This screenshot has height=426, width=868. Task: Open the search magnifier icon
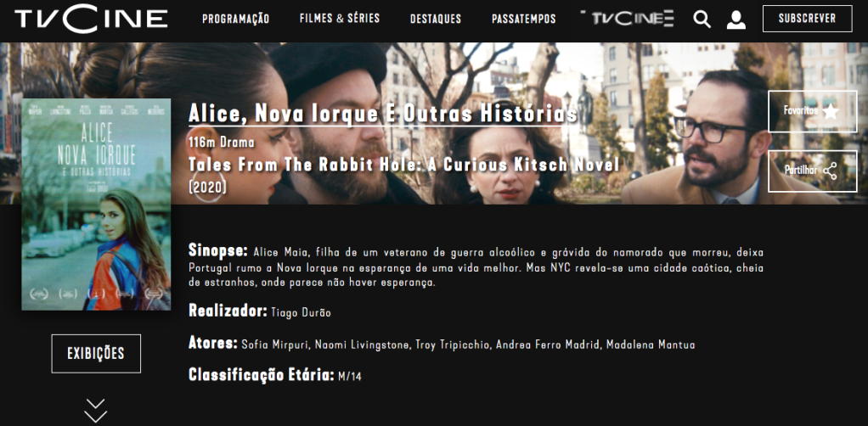tap(702, 20)
